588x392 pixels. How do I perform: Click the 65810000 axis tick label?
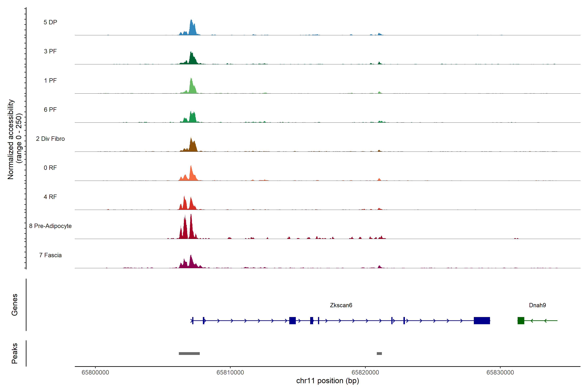coord(230,373)
